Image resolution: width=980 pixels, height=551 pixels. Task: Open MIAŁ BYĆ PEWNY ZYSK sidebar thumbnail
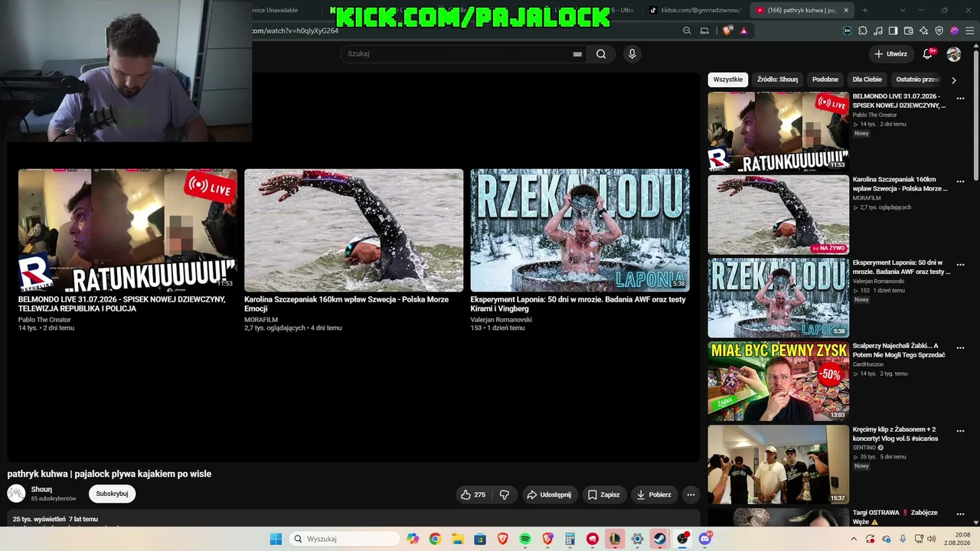coord(778,381)
